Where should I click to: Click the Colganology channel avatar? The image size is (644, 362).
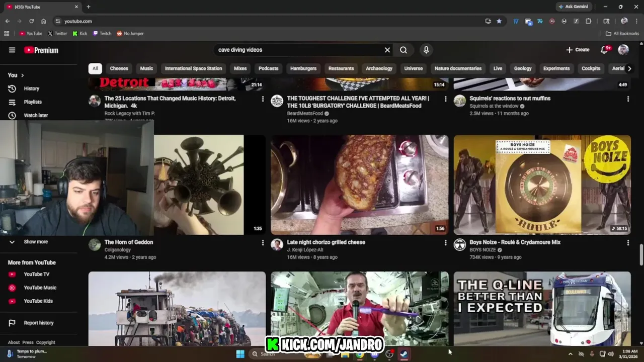click(95, 245)
